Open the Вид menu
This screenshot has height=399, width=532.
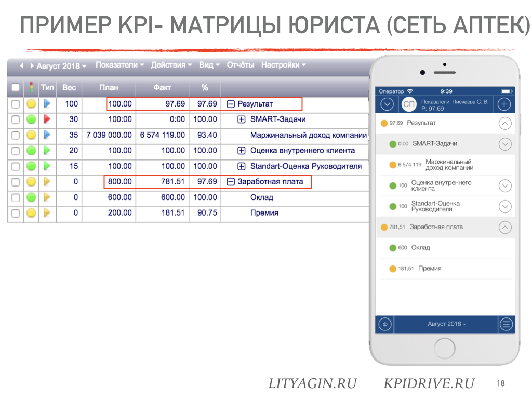pyautogui.click(x=209, y=65)
